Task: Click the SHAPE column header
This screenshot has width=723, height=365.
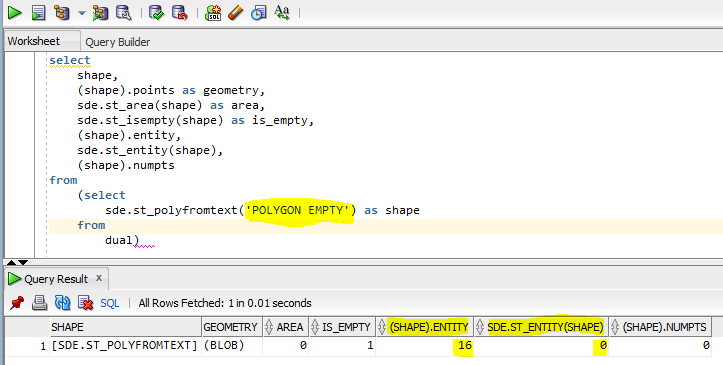Action: pyautogui.click(x=125, y=327)
